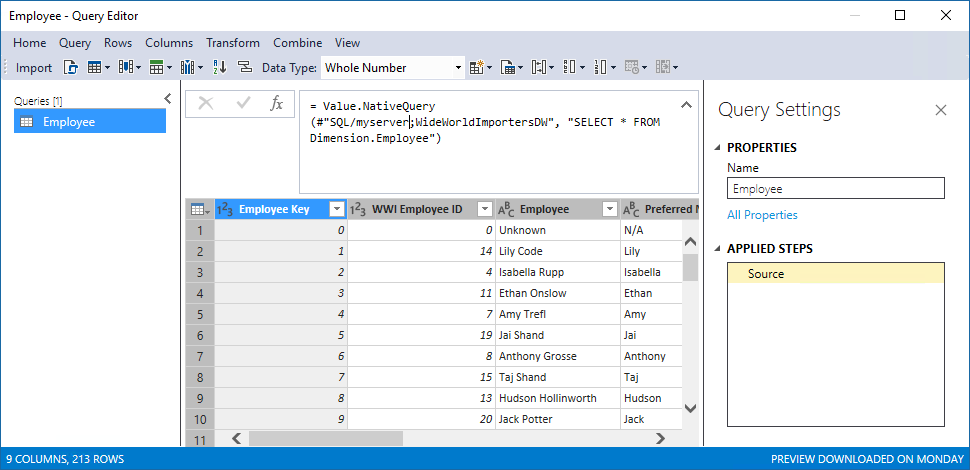Select the Jack Potter cell
Image resolution: width=970 pixels, height=470 pixels.
[x=557, y=419]
